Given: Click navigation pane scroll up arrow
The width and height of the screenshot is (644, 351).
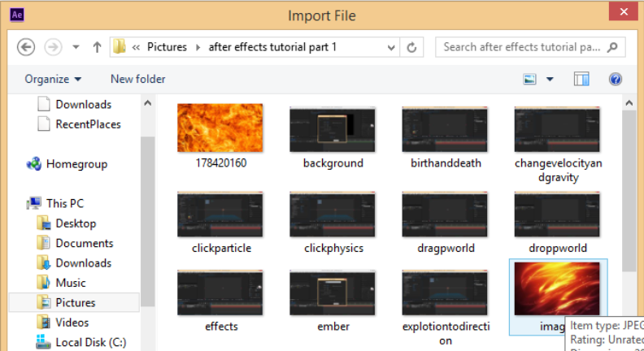Looking at the screenshot, I should click(148, 103).
